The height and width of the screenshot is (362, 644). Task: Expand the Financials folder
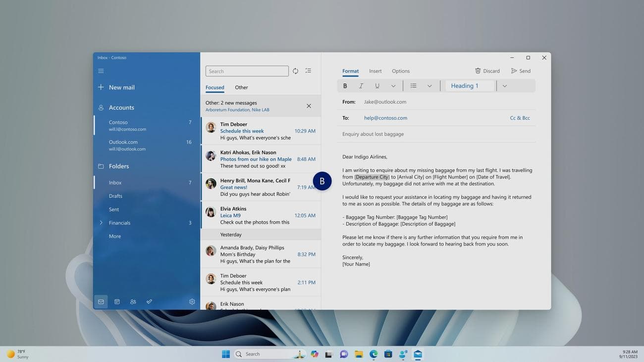102,223
